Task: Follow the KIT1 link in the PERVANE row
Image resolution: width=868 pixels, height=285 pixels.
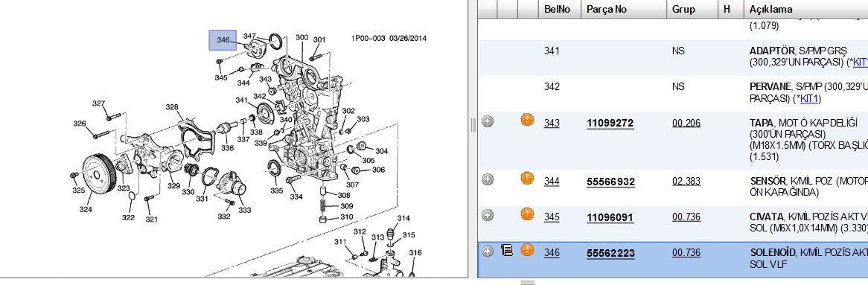Action: [810, 99]
